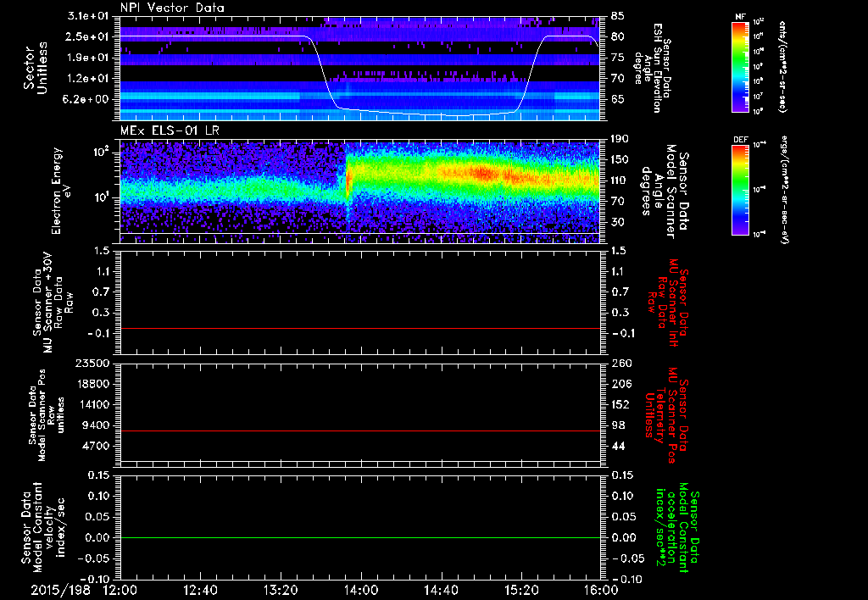Click the '9400' scanner position tick label
The width and height of the screenshot is (868, 600).
pos(97,425)
